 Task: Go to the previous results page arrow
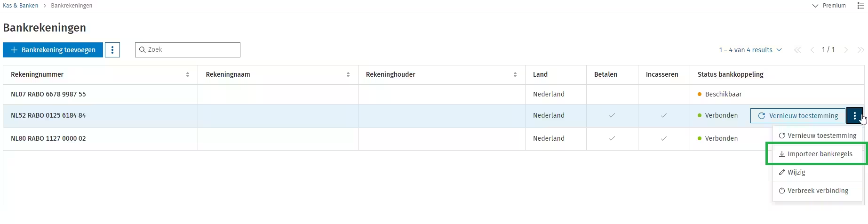point(812,50)
